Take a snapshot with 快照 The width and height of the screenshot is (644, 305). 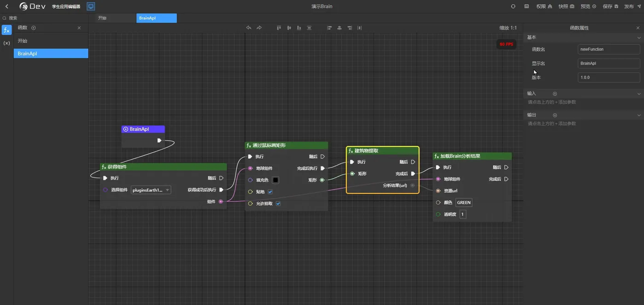tap(566, 6)
